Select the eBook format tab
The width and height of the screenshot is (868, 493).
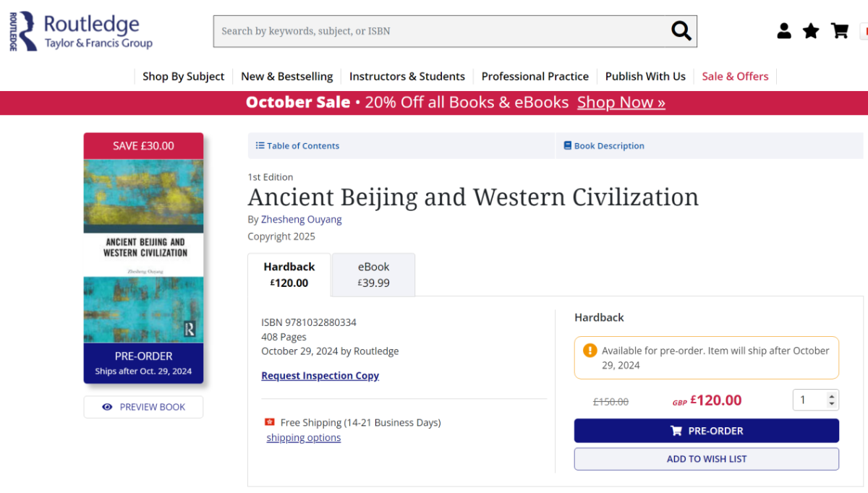373,275
